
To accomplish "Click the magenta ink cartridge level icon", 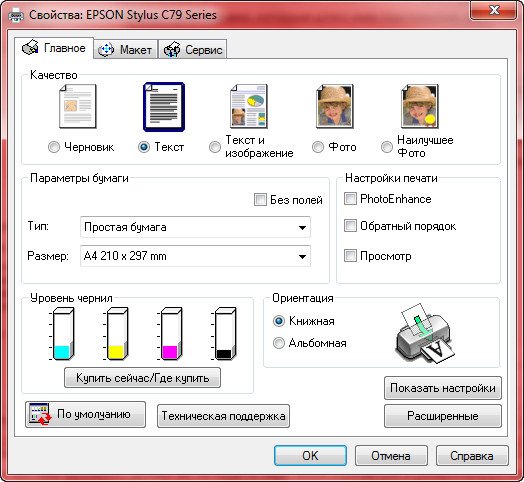I will (x=170, y=334).
